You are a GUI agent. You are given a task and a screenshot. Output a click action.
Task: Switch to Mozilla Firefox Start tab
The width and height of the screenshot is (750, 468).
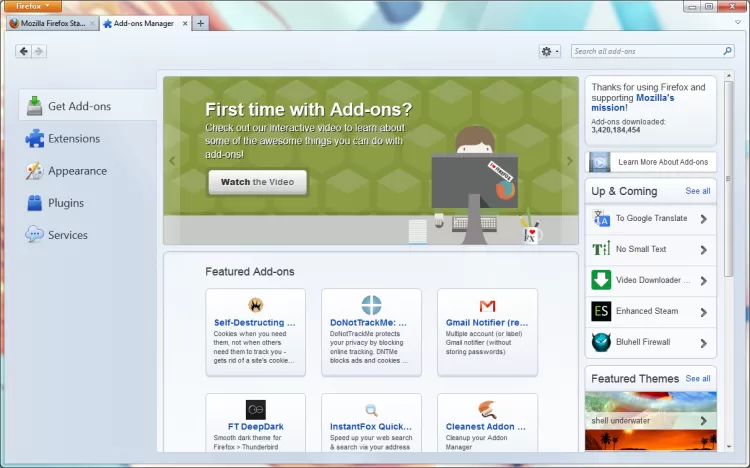53,23
